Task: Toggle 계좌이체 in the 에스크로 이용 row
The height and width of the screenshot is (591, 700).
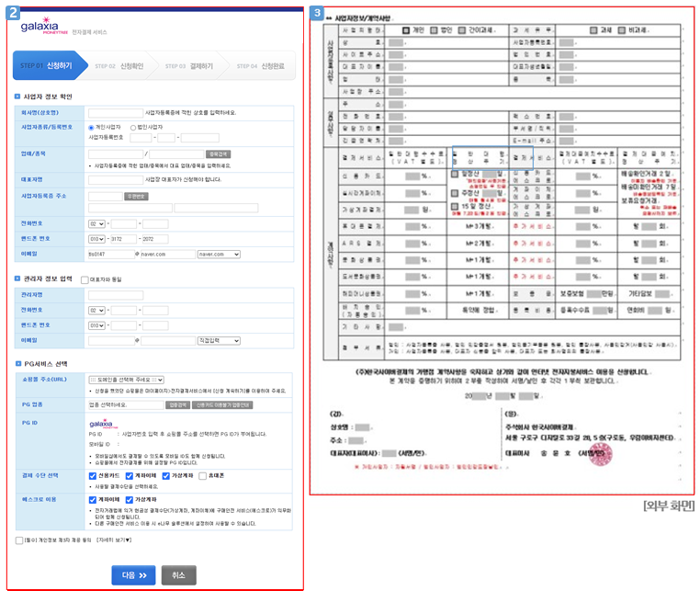Action: point(93,499)
